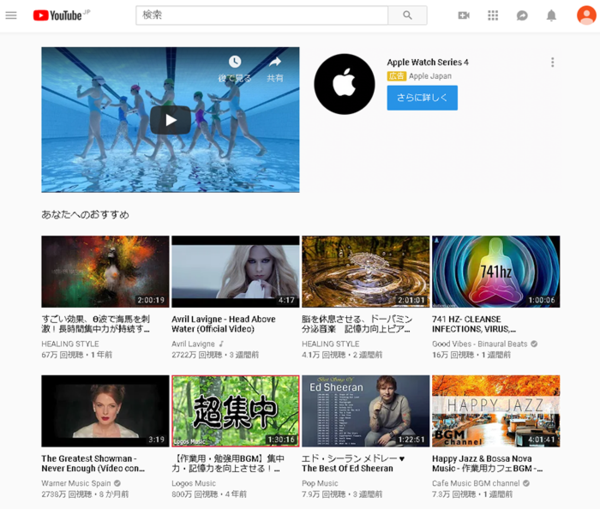The width and height of the screenshot is (600, 509).
Task: Open the 2:01:01 water ripple thumbnail
Action: pyautogui.click(x=365, y=271)
